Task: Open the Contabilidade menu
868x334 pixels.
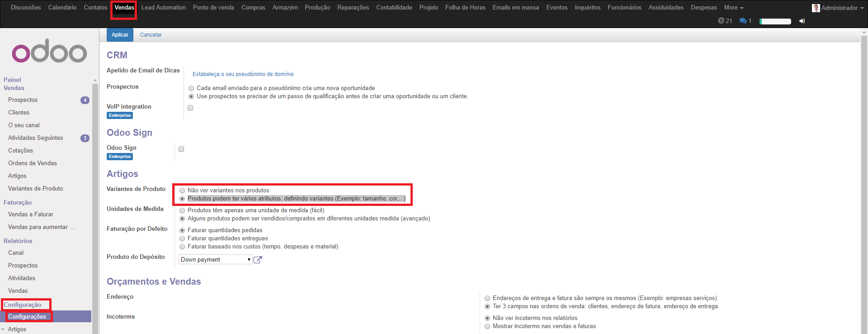Action: [394, 8]
